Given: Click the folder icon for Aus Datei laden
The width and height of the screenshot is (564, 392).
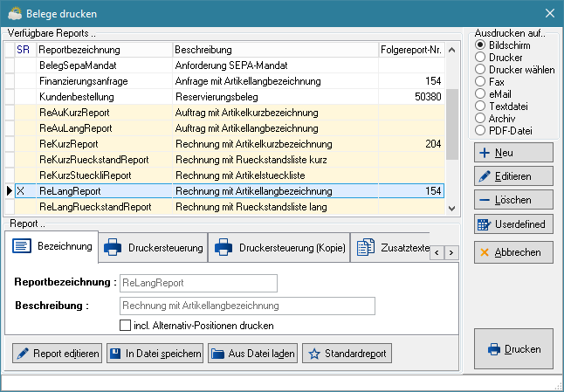Looking at the screenshot, I should click(217, 354).
